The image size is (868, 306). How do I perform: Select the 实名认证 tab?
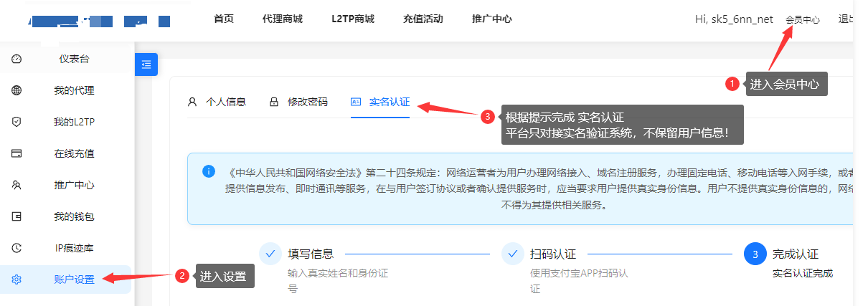[x=380, y=102]
